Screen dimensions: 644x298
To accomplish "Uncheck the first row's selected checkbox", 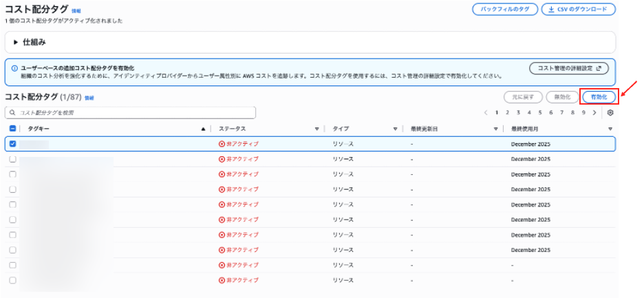I will click(12, 144).
